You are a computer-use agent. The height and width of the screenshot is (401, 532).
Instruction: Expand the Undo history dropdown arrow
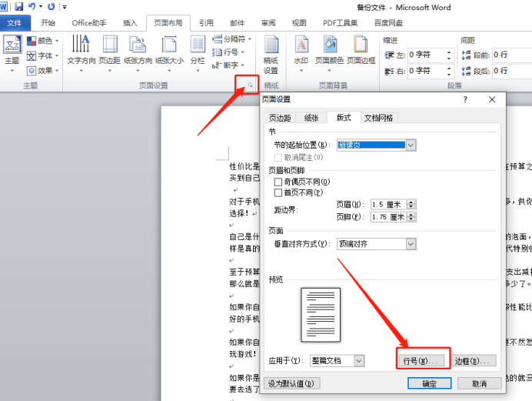point(41,6)
